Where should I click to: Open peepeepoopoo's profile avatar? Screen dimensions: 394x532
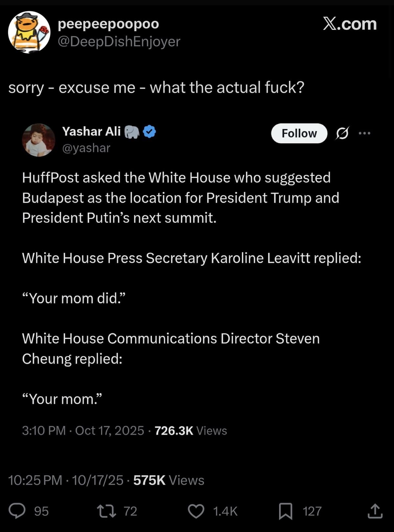(29, 32)
